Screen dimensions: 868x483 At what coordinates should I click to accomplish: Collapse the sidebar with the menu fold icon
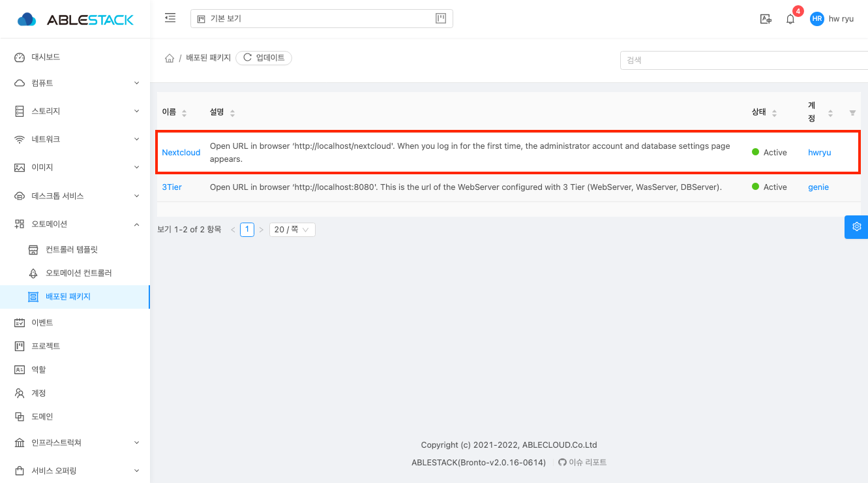coord(170,18)
